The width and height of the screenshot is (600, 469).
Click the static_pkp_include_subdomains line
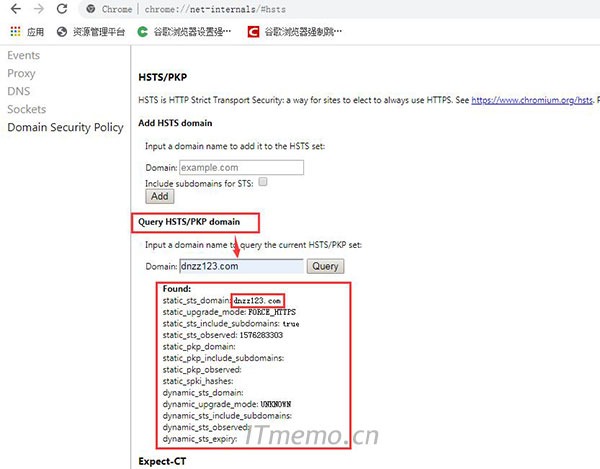point(223,358)
